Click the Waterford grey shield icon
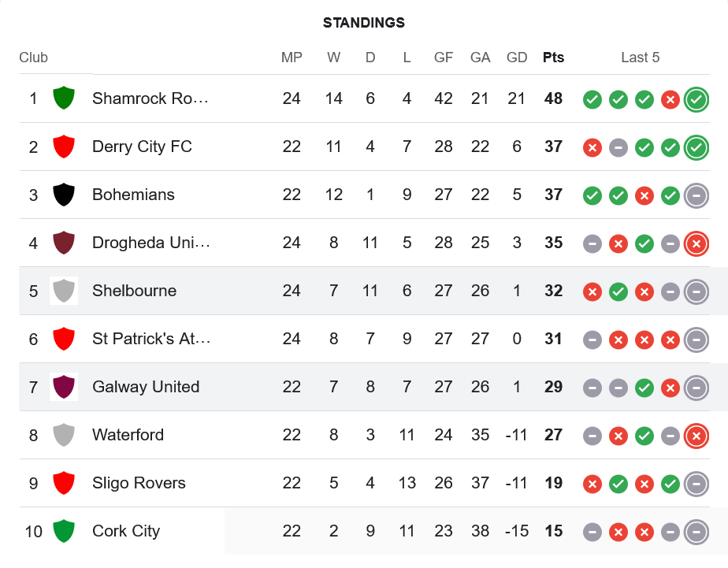Screen dimensions: 728x568 tap(63, 435)
